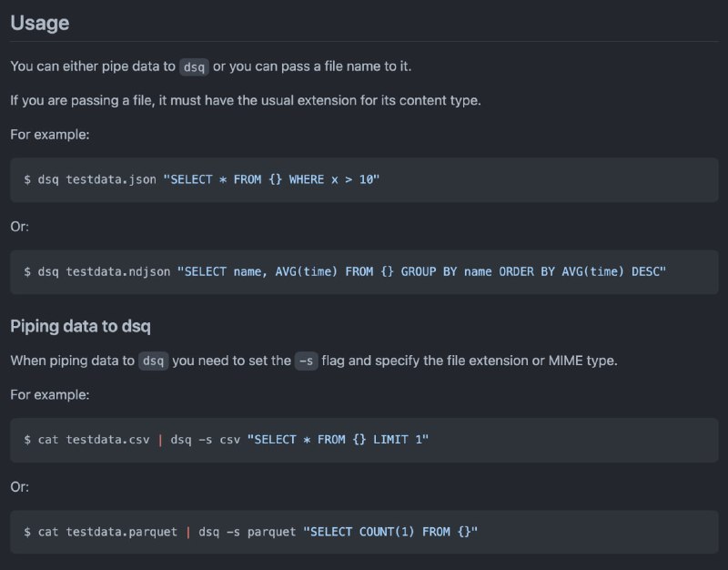Click the testdata.json code block
728x570 pixels.
364,179
